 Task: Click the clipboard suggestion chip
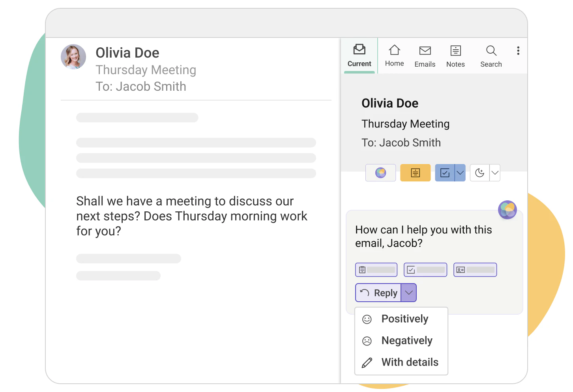click(x=376, y=270)
